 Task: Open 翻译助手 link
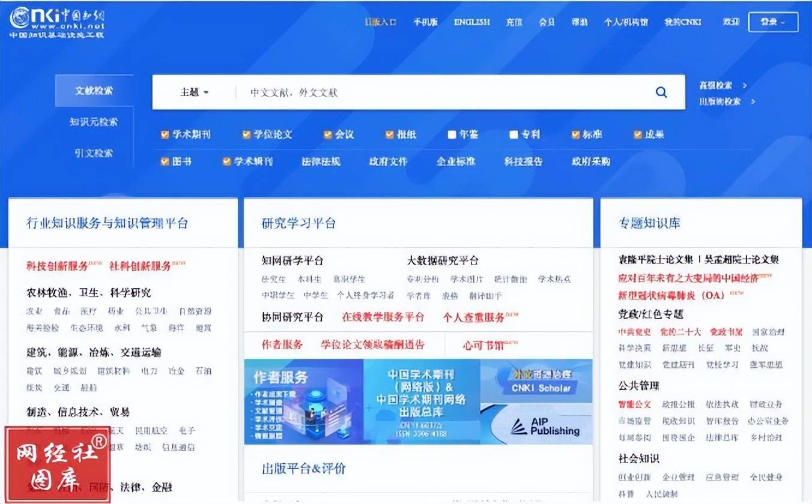[x=486, y=296]
